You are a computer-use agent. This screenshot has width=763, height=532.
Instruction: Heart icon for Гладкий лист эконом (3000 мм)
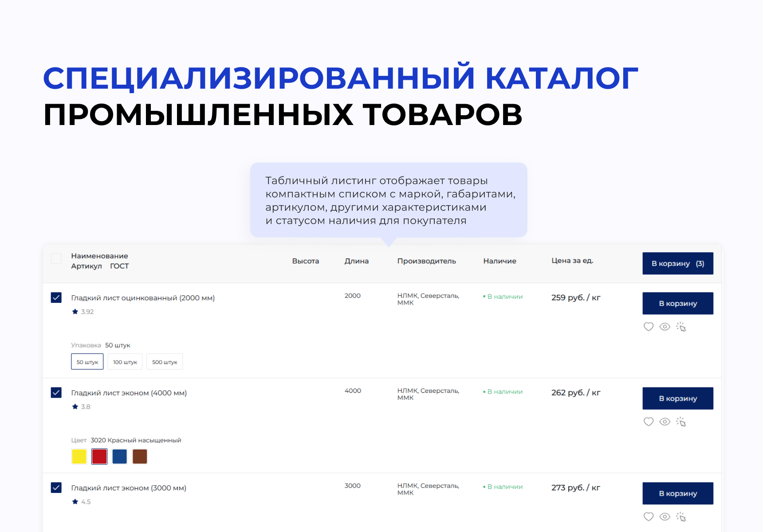(x=649, y=516)
